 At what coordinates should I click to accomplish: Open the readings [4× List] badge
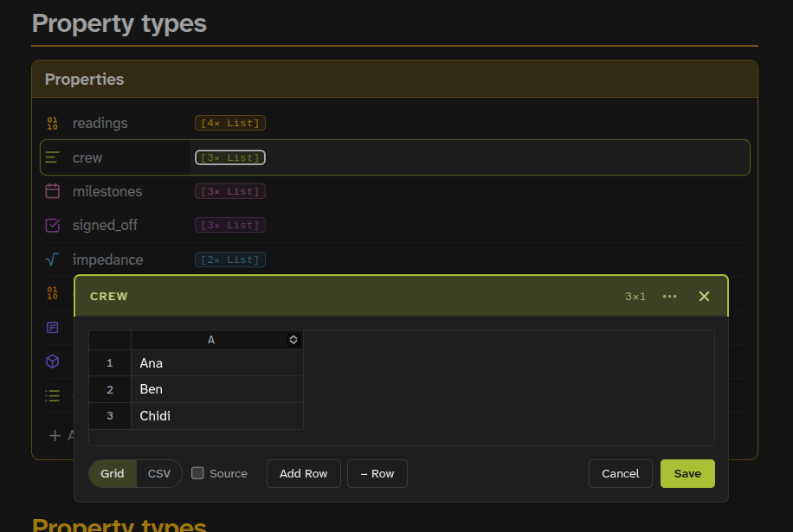point(230,124)
